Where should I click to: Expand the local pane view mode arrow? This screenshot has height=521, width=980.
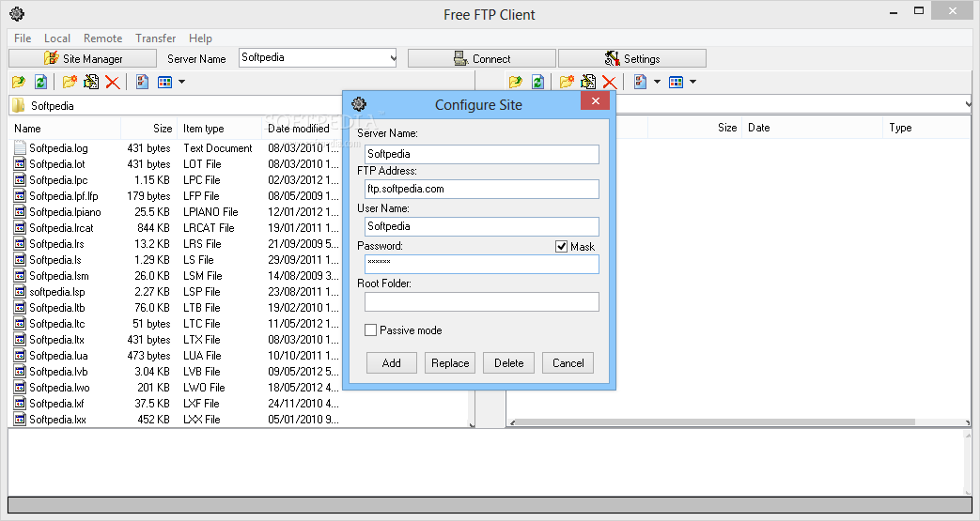pyautogui.click(x=182, y=82)
